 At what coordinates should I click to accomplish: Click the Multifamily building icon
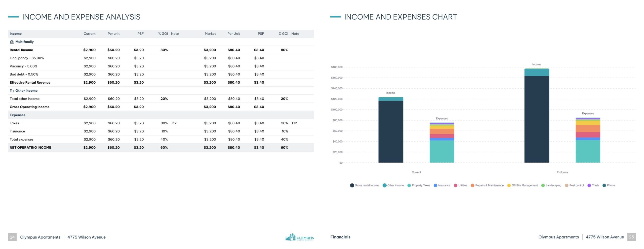point(12,42)
